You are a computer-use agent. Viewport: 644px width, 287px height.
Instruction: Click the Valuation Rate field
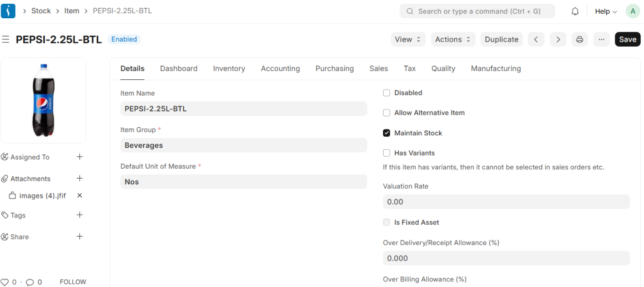(506, 202)
